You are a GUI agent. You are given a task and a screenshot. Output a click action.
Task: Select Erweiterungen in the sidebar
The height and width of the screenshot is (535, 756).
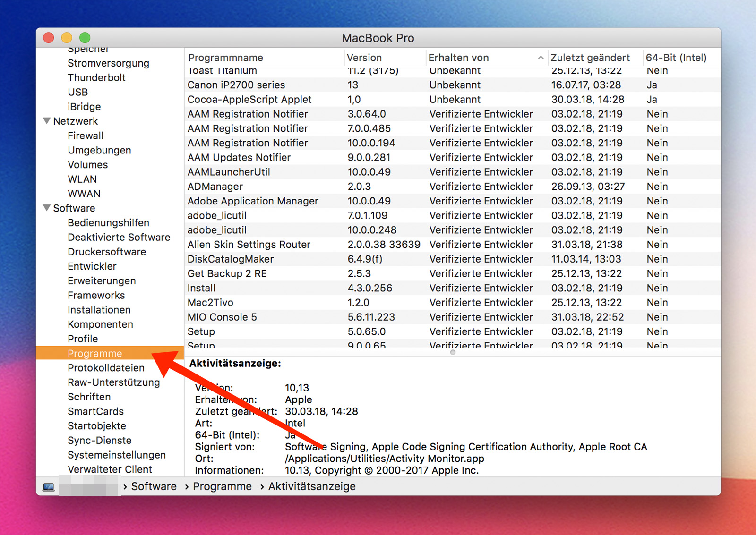[x=102, y=281]
